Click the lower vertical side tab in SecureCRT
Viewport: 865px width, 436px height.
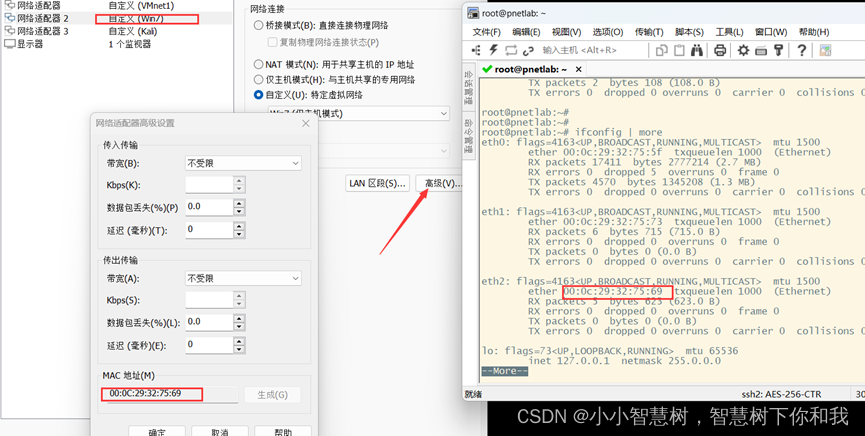(468, 136)
